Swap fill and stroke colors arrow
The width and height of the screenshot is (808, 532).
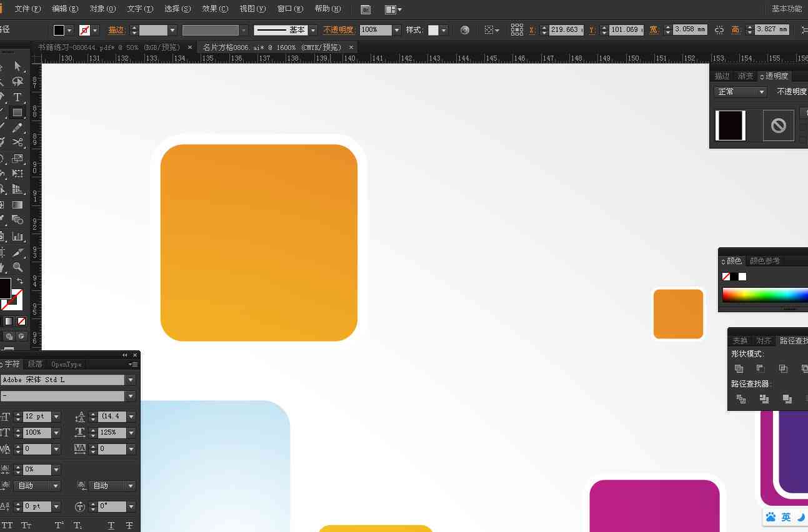click(x=19, y=282)
